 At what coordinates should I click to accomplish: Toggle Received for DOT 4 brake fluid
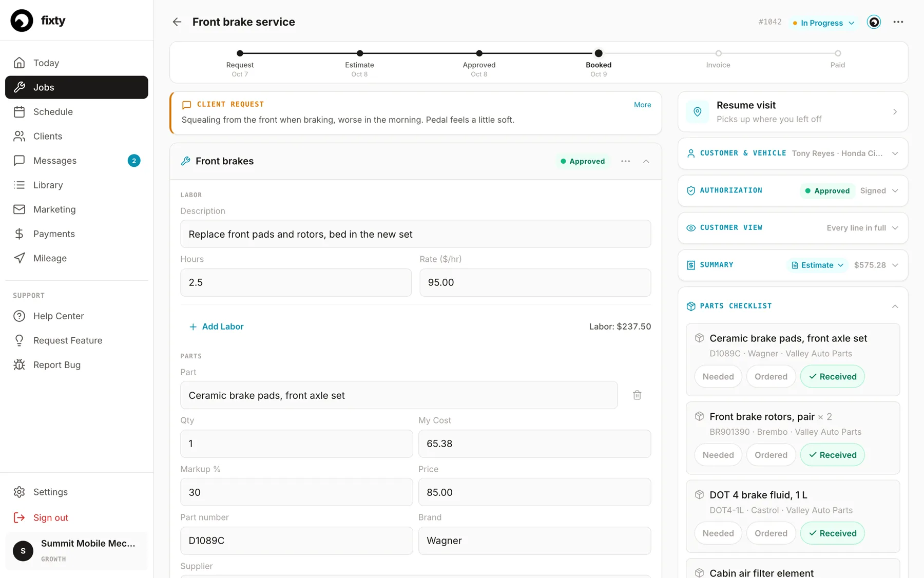pos(832,533)
